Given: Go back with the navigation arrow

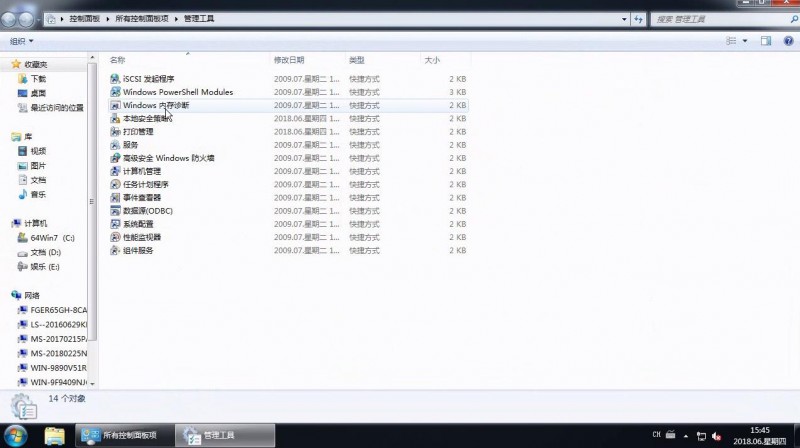Looking at the screenshot, I should point(9,19).
